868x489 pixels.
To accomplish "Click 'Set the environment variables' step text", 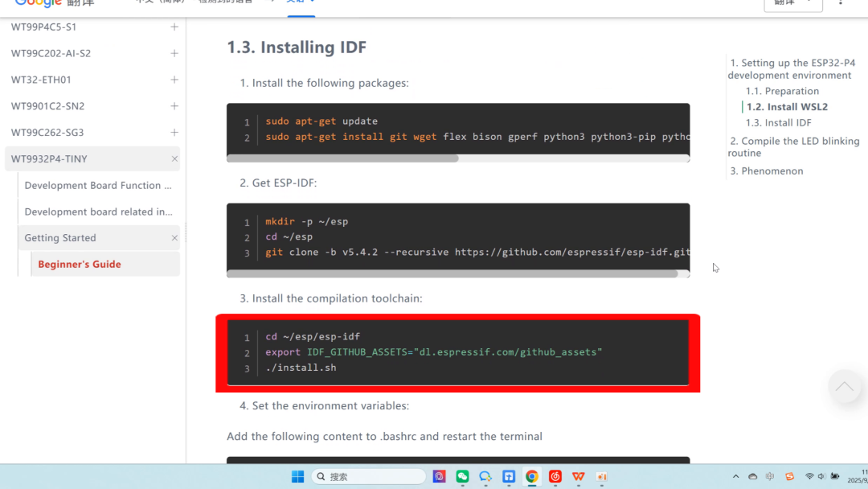I will click(x=325, y=406).
